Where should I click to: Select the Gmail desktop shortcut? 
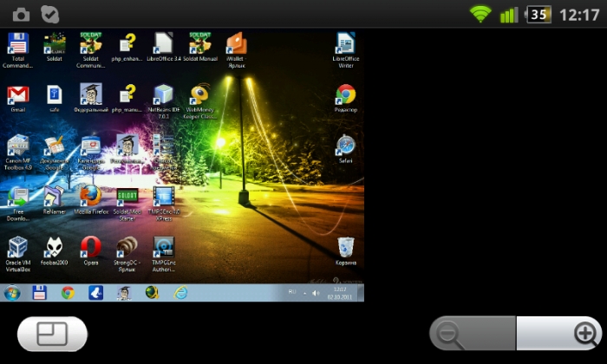[x=18, y=99]
